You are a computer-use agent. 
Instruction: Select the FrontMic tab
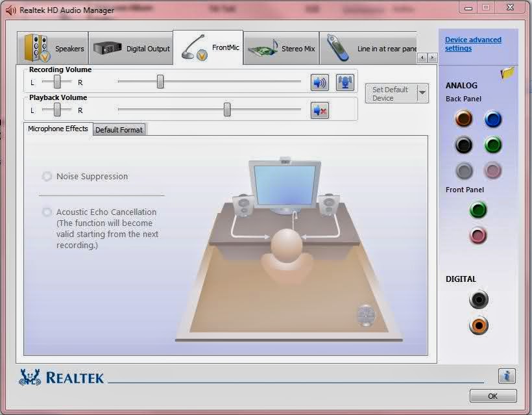(x=208, y=47)
